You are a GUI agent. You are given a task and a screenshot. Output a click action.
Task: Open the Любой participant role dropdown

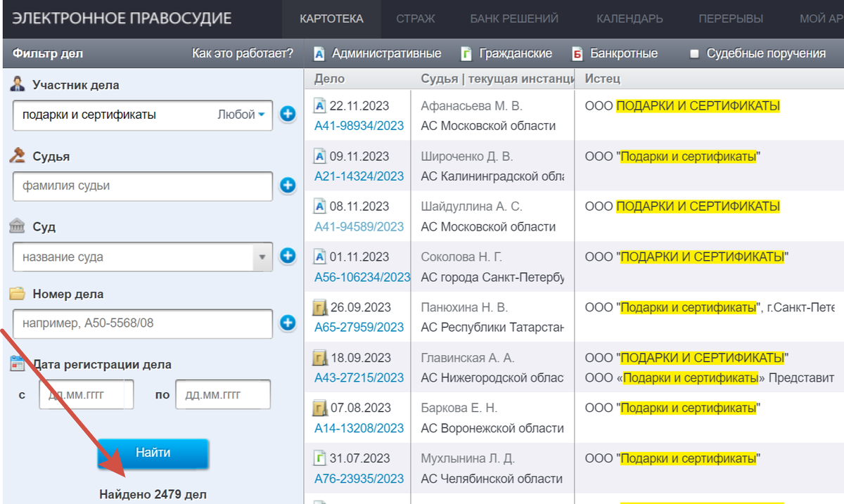coord(241,115)
